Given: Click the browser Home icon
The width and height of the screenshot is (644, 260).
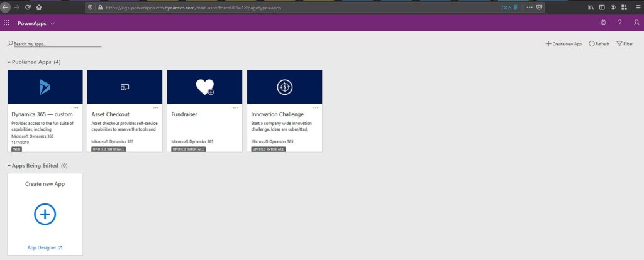Looking at the screenshot, I should (39, 7).
